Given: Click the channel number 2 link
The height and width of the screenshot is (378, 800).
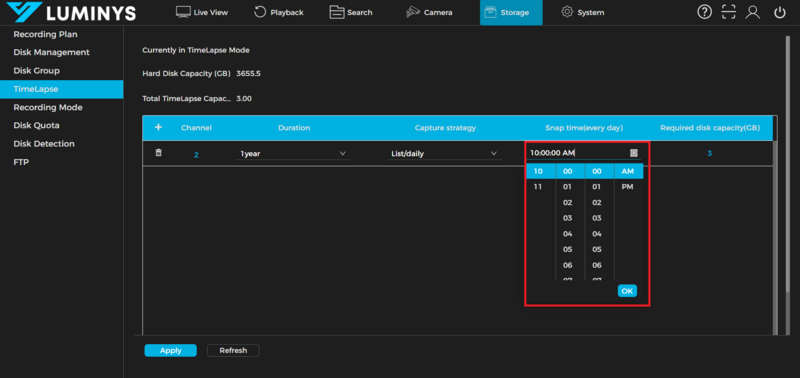Looking at the screenshot, I should point(196,154).
